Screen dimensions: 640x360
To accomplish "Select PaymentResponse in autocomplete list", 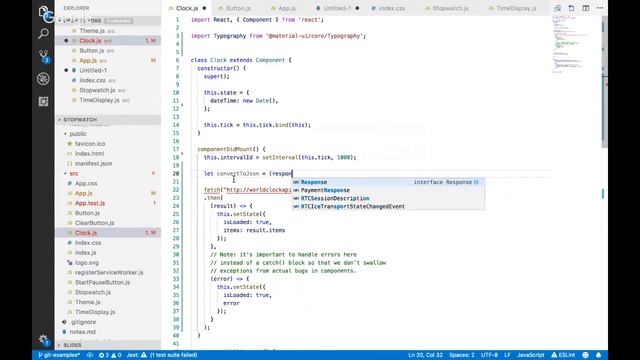I will (x=389, y=191).
